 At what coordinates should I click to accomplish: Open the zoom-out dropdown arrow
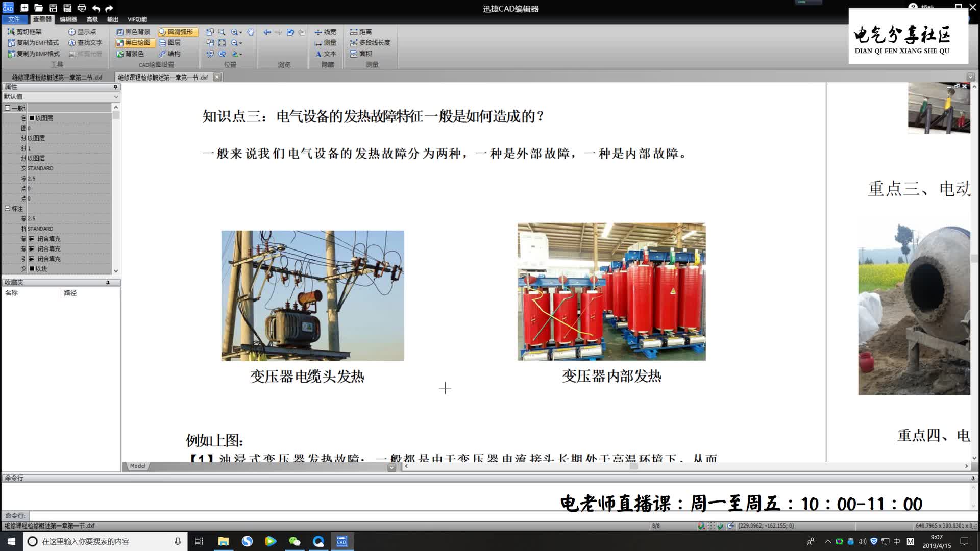pos(240,43)
